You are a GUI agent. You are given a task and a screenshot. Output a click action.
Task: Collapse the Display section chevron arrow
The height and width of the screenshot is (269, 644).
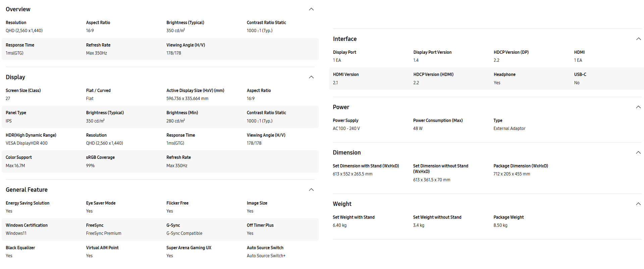pyautogui.click(x=311, y=77)
